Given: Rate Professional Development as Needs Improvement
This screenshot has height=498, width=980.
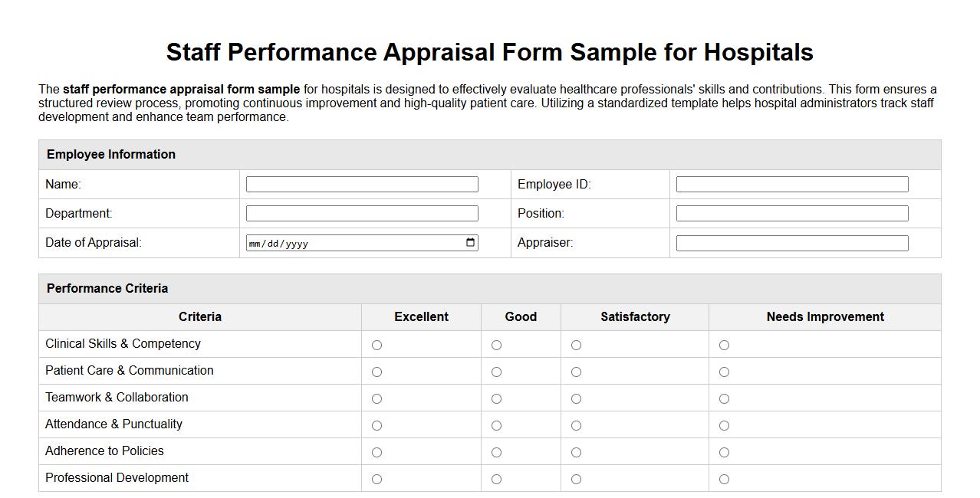Looking at the screenshot, I should (724, 478).
